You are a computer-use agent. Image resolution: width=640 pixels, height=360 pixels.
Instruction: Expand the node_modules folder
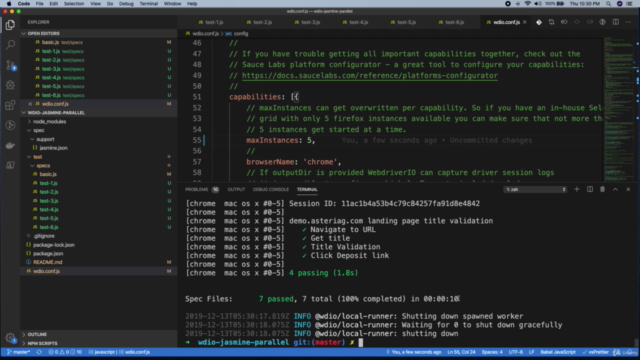point(49,122)
